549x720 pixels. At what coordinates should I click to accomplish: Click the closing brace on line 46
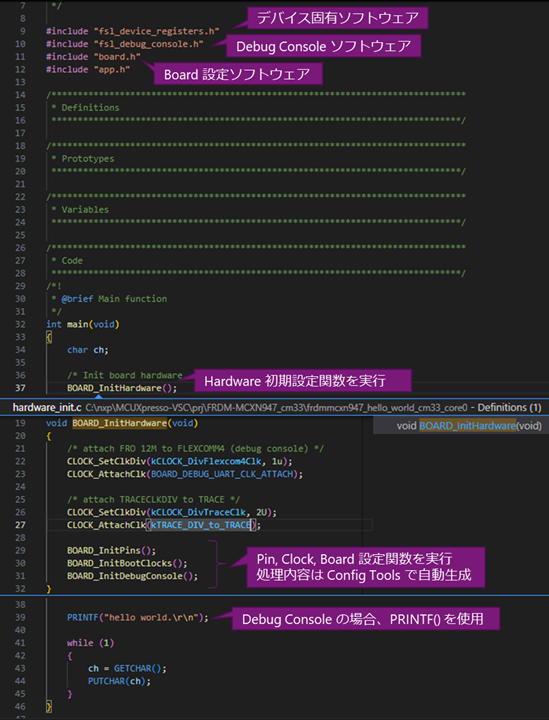click(x=49, y=707)
